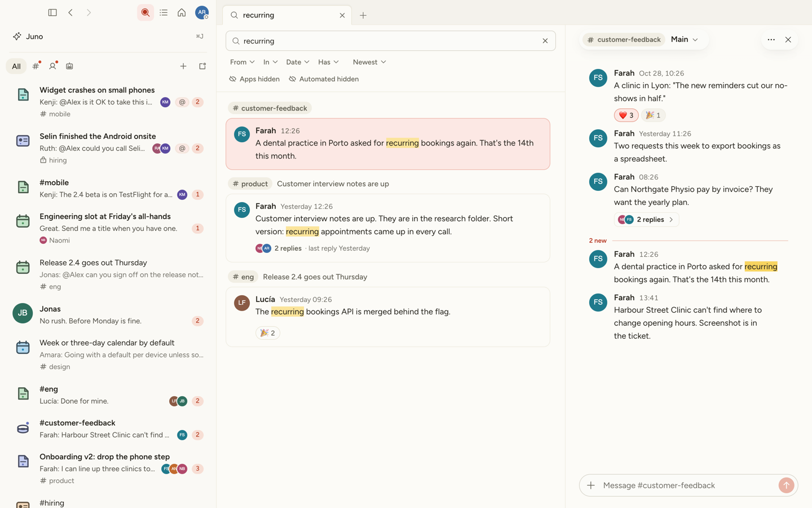The height and width of the screenshot is (508, 812).
Task: Toggle the party reaction on Lyon message
Action: coord(654,115)
